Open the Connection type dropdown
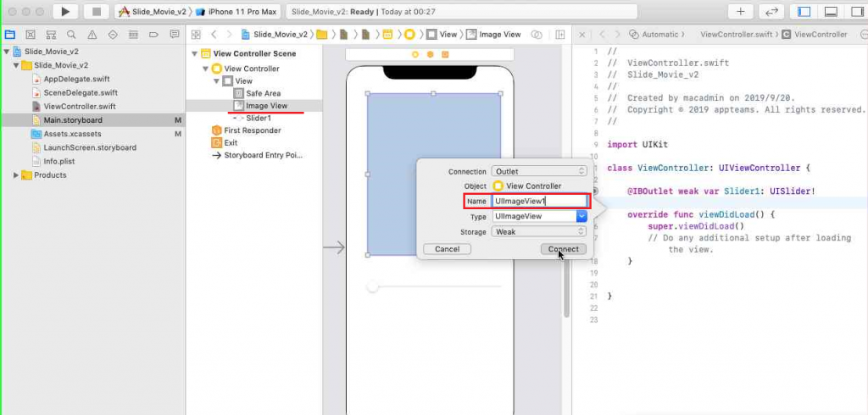The width and height of the screenshot is (868, 415). click(x=539, y=172)
